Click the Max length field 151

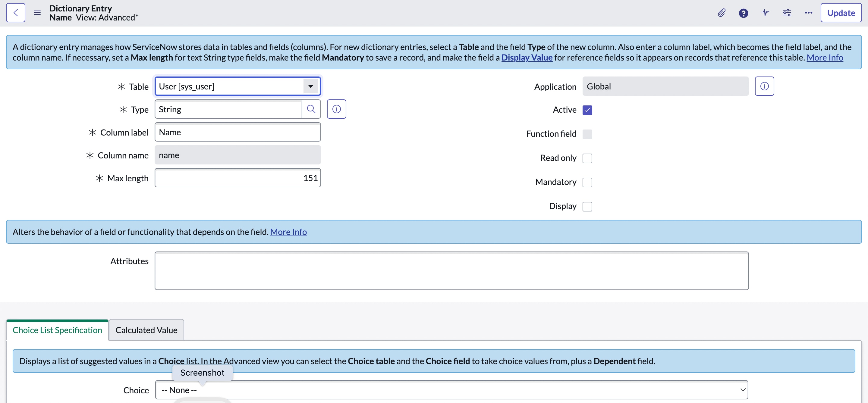pyautogui.click(x=237, y=178)
